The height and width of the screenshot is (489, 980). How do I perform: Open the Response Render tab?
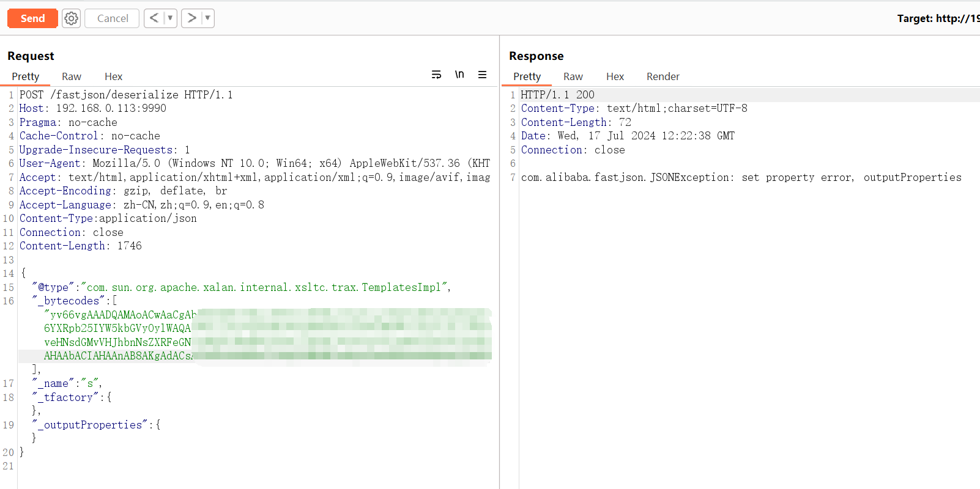click(663, 76)
